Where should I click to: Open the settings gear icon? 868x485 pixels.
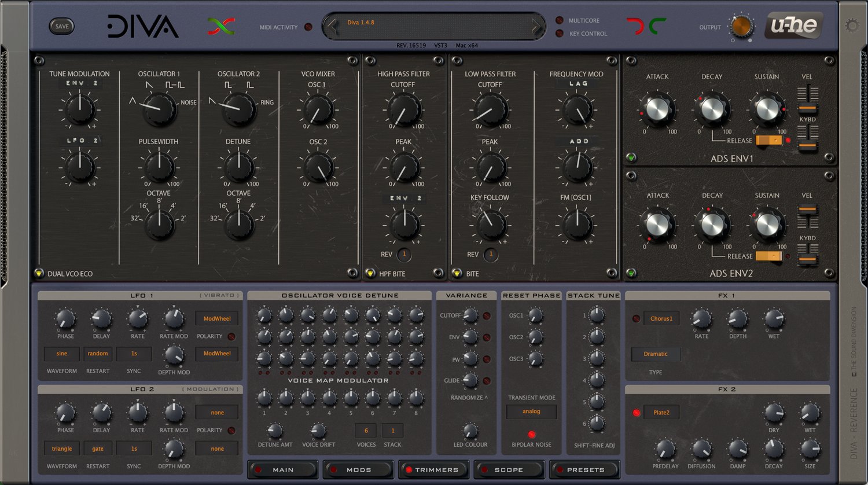(852, 25)
